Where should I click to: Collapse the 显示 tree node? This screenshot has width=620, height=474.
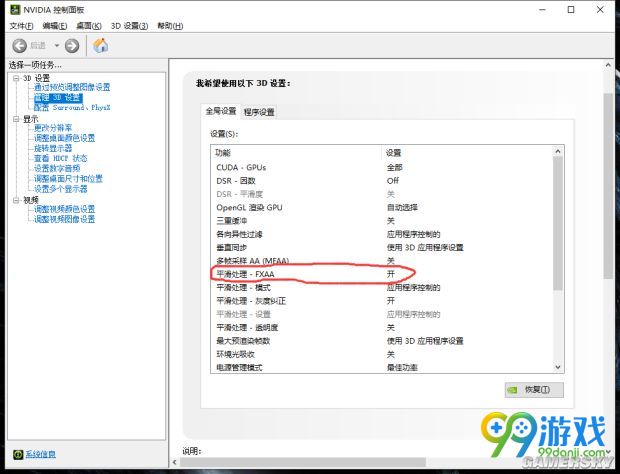(x=16, y=119)
